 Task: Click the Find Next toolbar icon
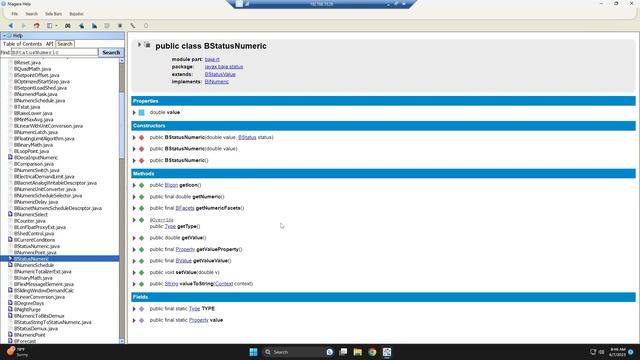click(x=94, y=26)
